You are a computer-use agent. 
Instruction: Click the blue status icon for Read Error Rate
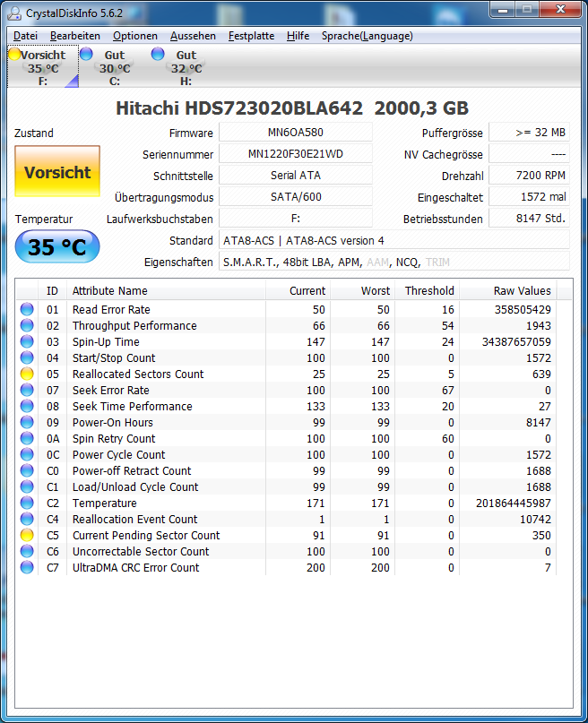pyautogui.click(x=27, y=309)
